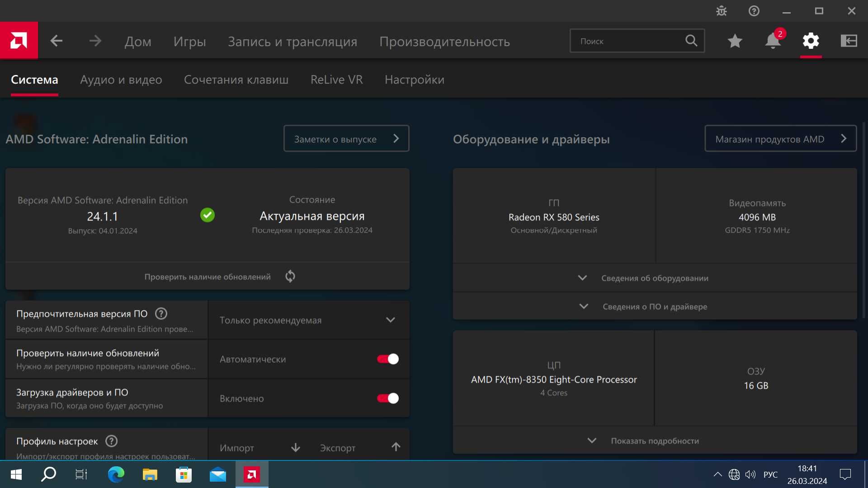Open Магазин продуктов AMD
868x488 pixels.
point(780,138)
